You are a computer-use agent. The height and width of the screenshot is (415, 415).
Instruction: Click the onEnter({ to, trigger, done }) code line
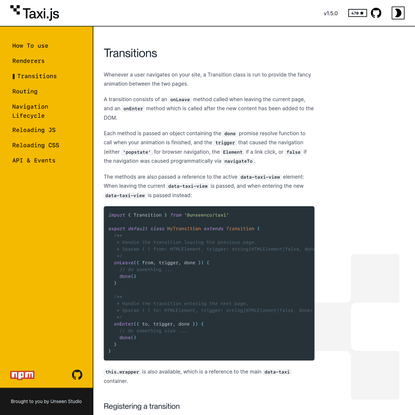pos(159,324)
